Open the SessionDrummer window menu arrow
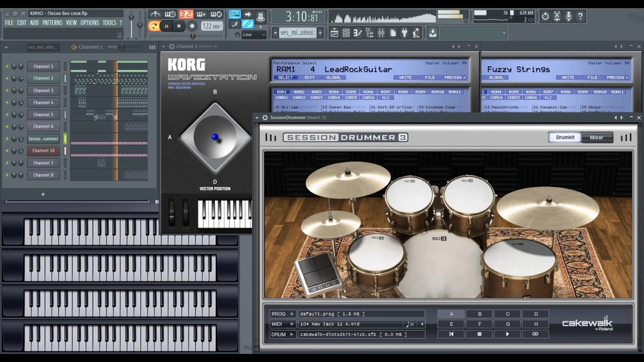 coord(258,118)
